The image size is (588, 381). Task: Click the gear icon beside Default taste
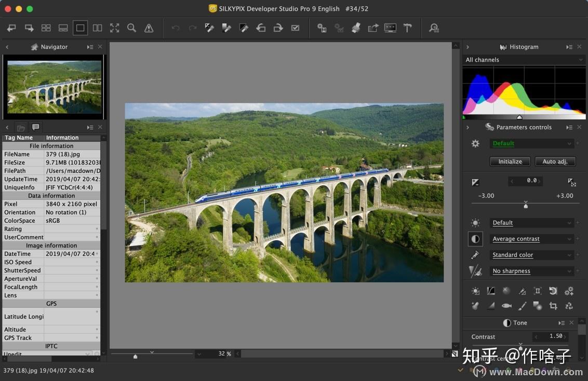(475, 143)
